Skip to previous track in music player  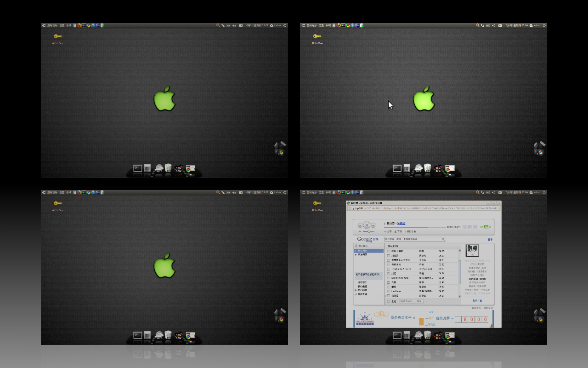point(360,225)
